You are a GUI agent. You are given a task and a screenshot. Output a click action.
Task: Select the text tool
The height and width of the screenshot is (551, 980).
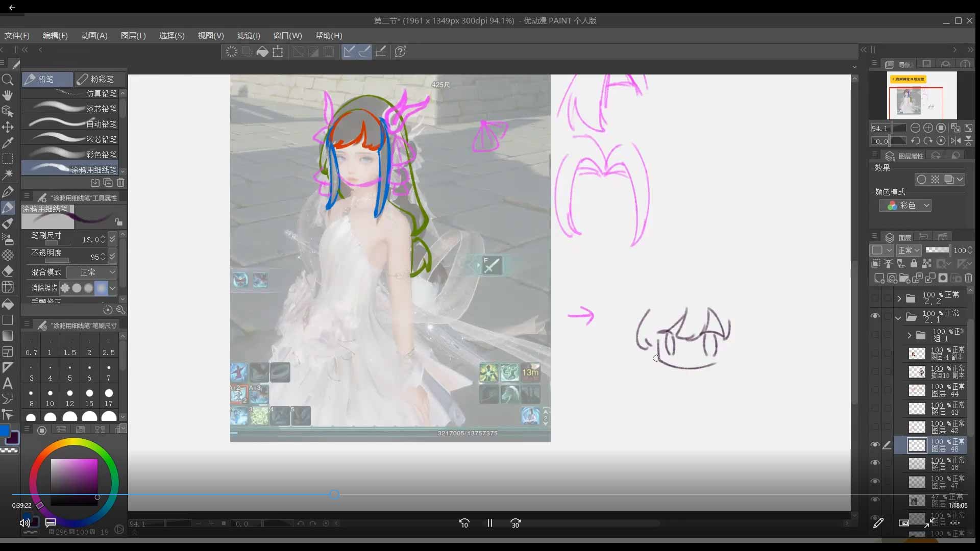tap(8, 383)
